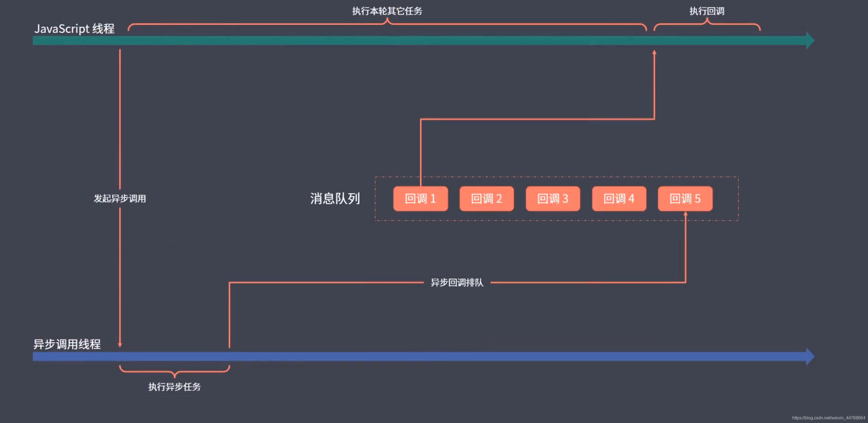868x423 pixels.
Task: Click the 异步回调排队 text
Action: tap(457, 282)
